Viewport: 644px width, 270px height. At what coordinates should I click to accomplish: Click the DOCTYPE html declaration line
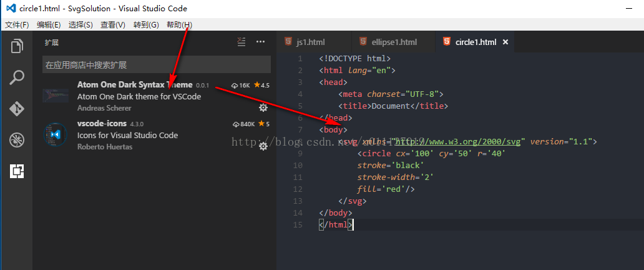355,59
